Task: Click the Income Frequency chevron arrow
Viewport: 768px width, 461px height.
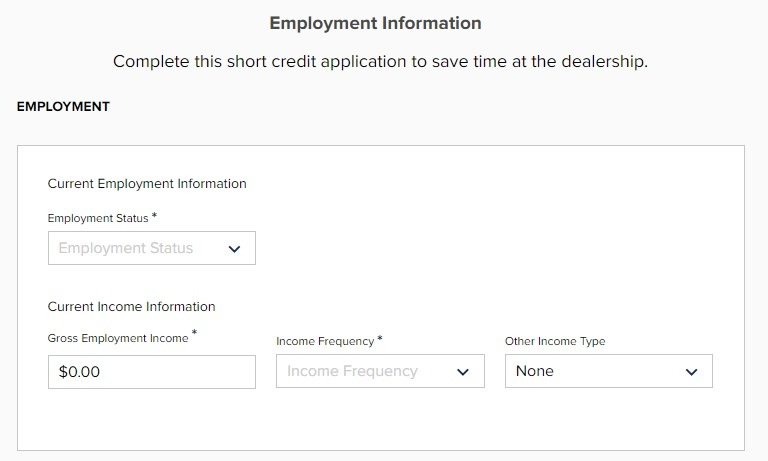Action: tap(463, 372)
